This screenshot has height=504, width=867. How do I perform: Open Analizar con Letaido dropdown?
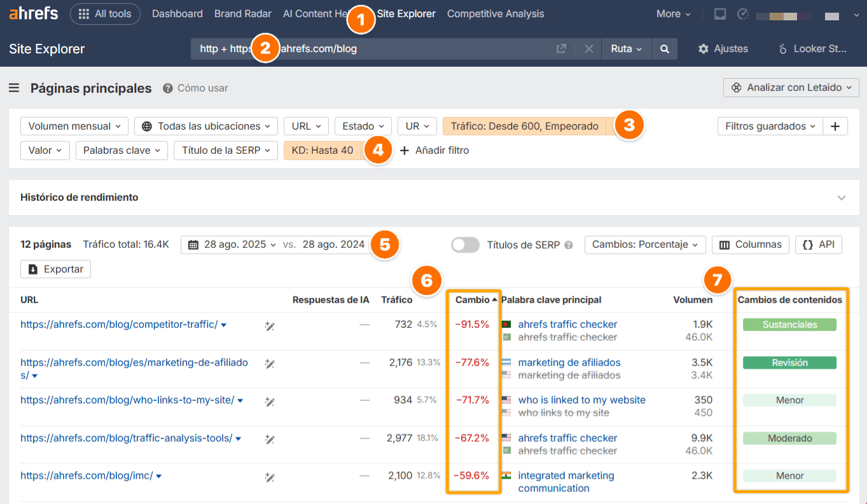coord(791,88)
